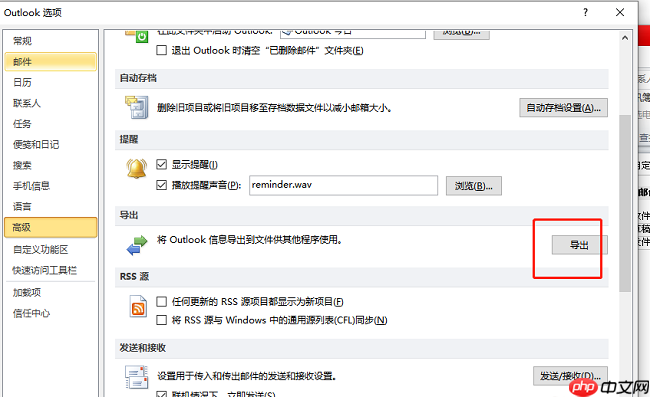This screenshot has height=397, width=650.
Task: Switch to the 日历 options category
Action: (x=22, y=82)
